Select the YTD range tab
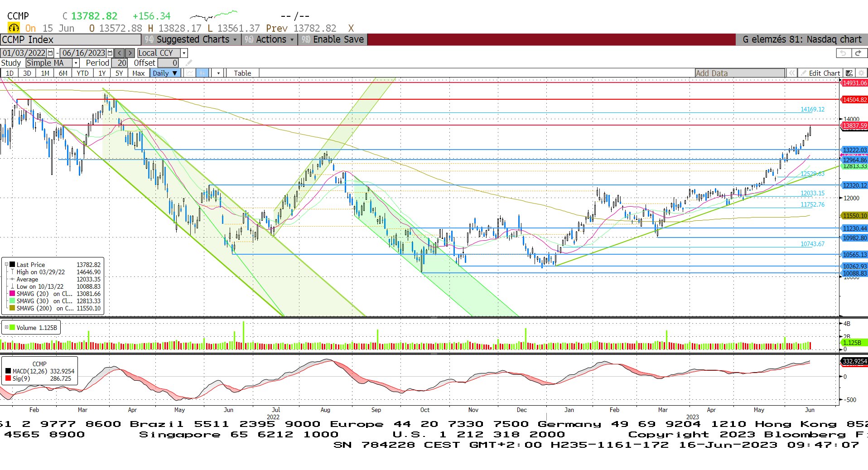This screenshot has height=470, width=868. click(82, 73)
